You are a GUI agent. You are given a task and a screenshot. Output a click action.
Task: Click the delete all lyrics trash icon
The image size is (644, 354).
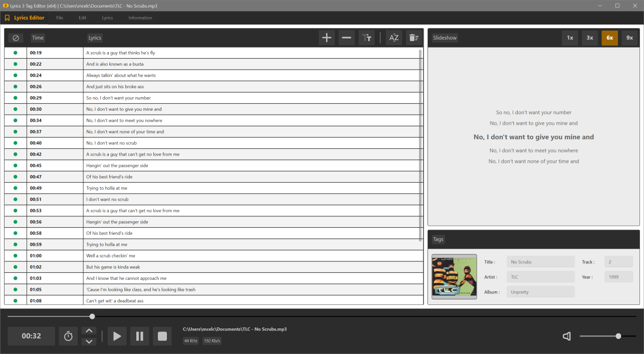[x=413, y=38]
